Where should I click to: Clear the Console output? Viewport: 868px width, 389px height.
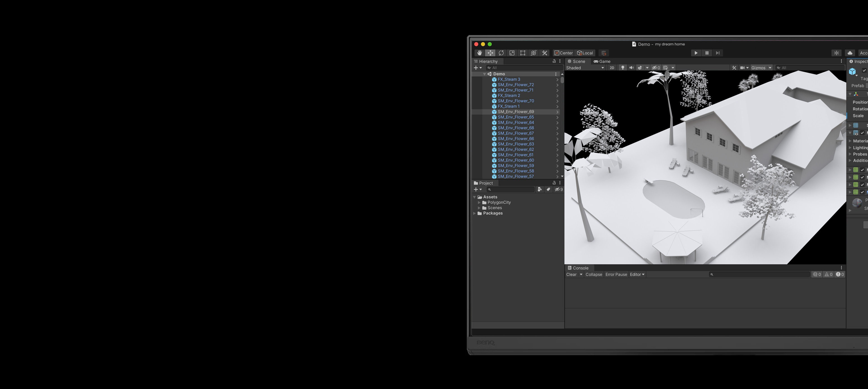tap(572, 274)
